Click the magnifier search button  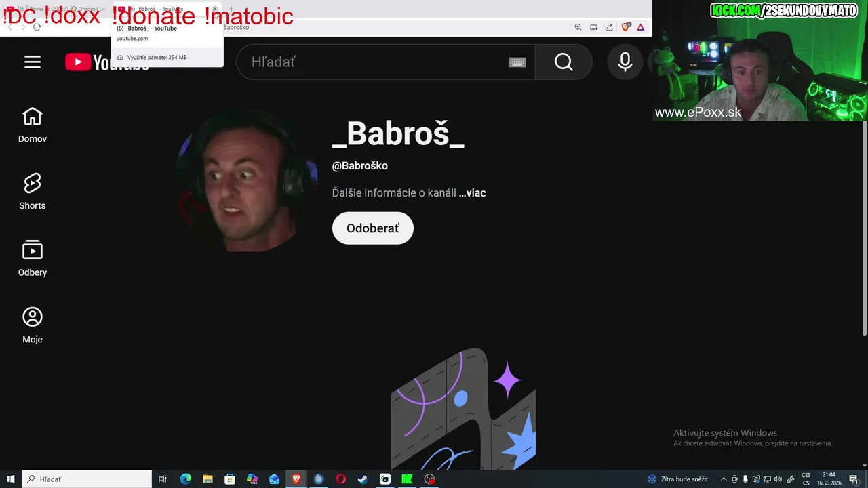coord(564,62)
